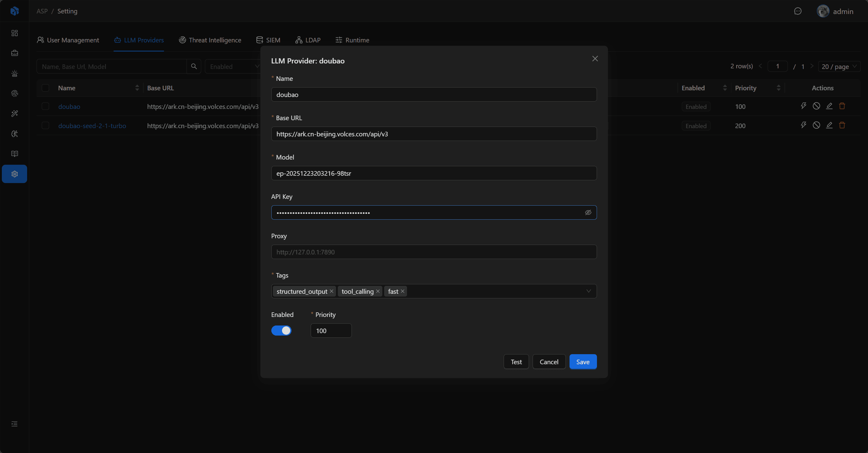Focus the Priority number field

coord(331,331)
